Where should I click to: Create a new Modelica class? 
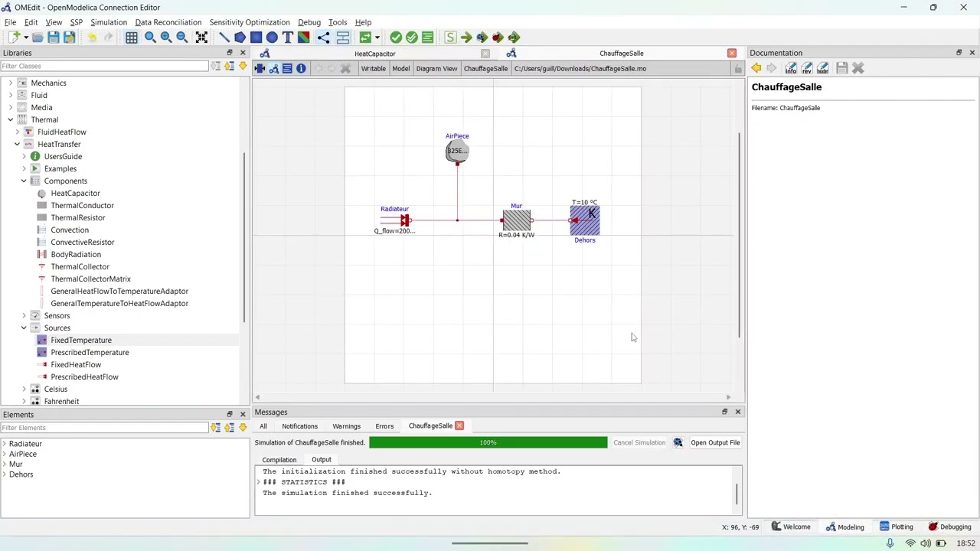(x=14, y=37)
